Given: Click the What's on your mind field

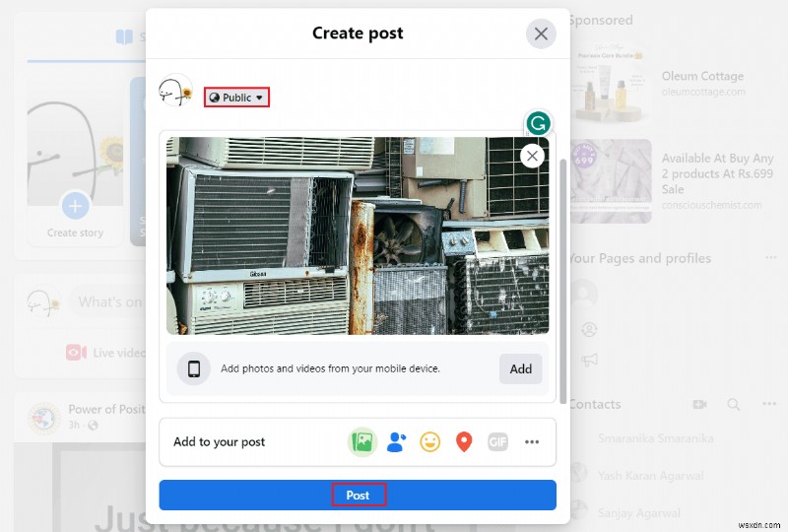Looking at the screenshot, I should [109, 302].
